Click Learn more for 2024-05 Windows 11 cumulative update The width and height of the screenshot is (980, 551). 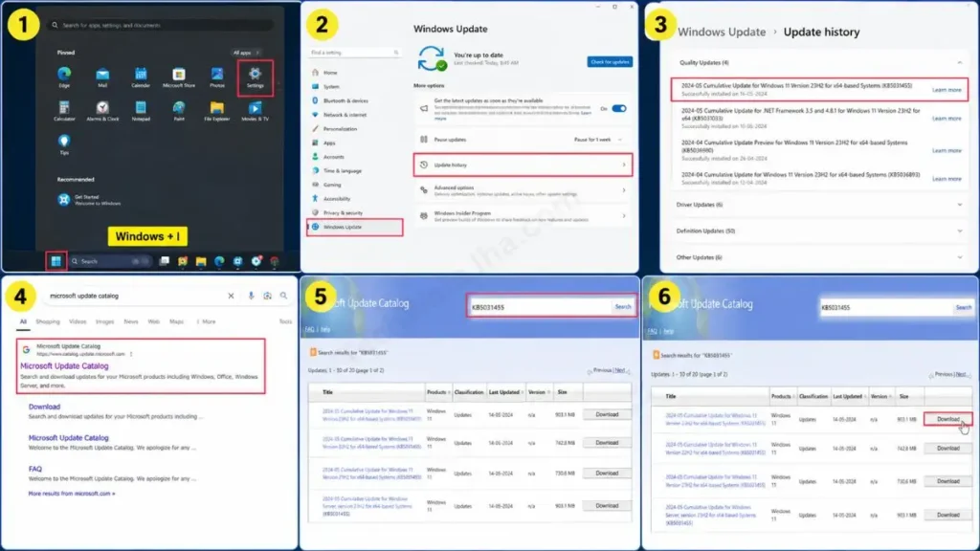coord(947,90)
